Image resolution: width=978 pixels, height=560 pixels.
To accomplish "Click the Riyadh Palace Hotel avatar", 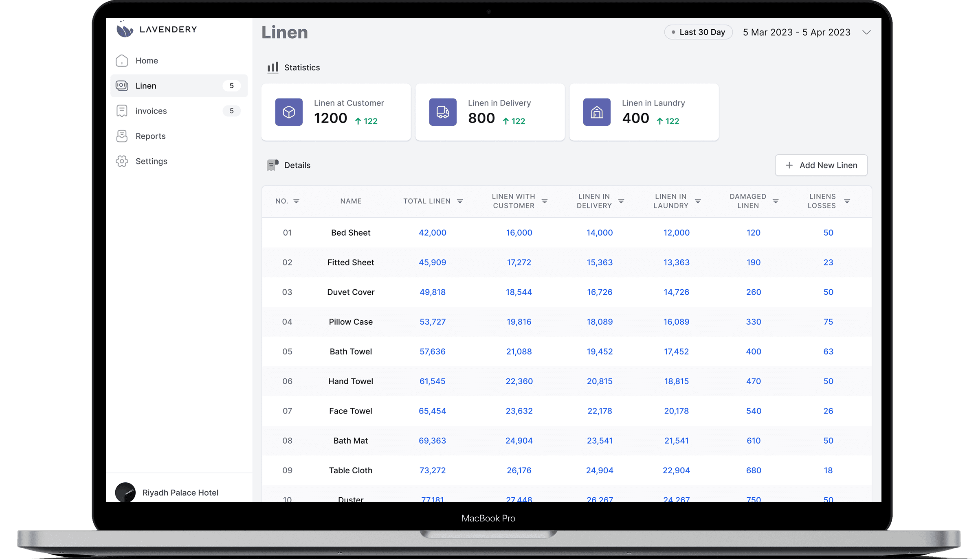I will [125, 492].
